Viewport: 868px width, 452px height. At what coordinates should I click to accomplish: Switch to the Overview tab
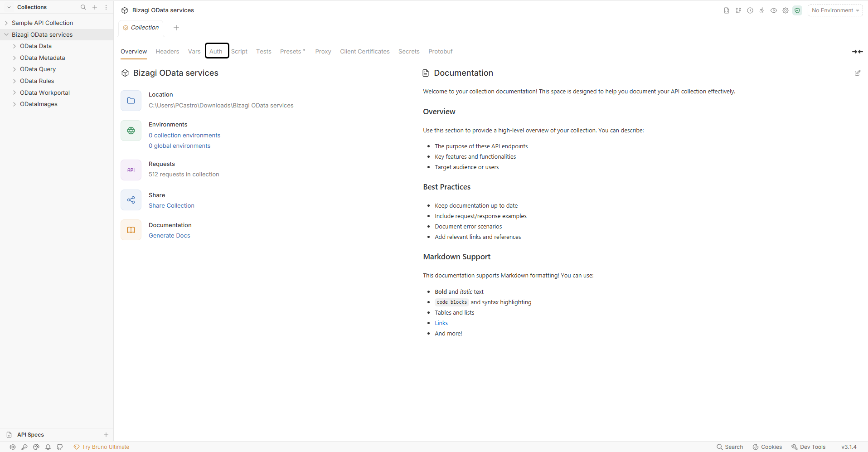pos(134,52)
